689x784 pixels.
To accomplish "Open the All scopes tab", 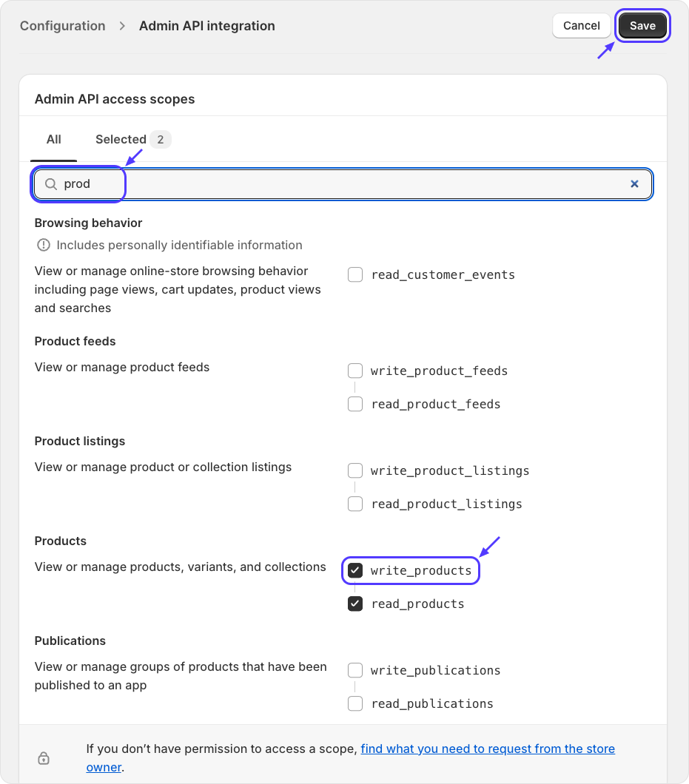I will pyautogui.click(x=54, y=139).
